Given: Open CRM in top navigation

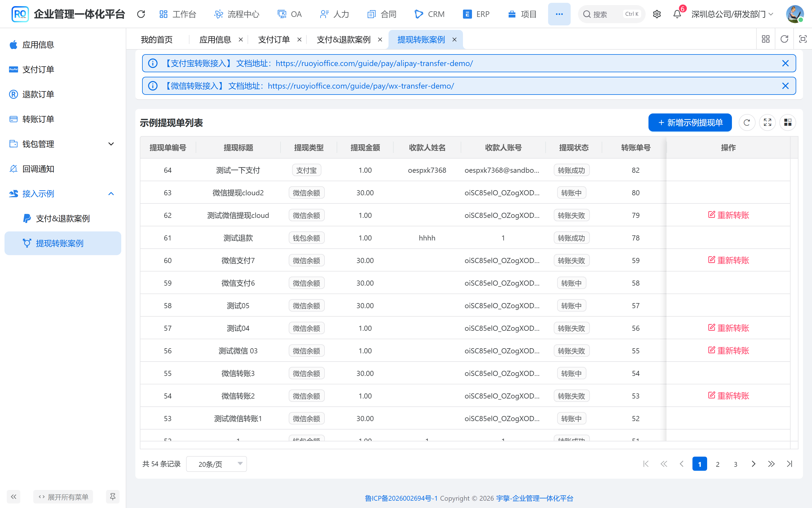Looking at the screenshot, I should pyautogui.click(x=429, y=14).
